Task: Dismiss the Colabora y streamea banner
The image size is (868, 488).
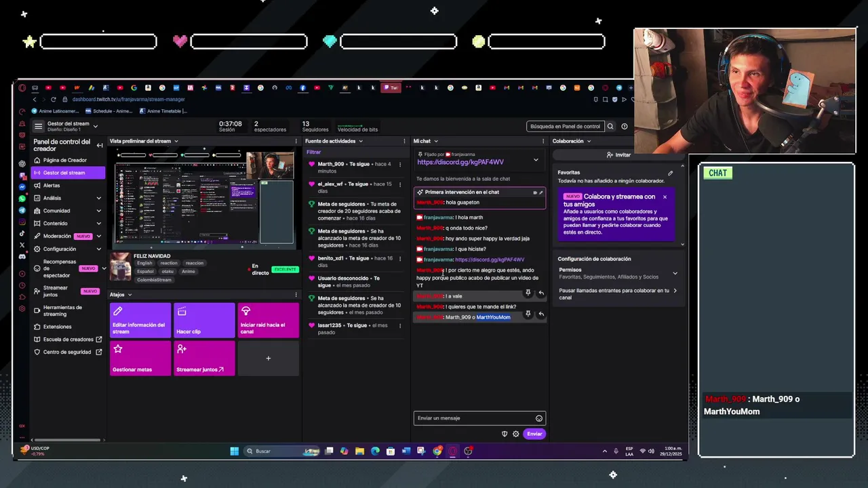Action: (x=665, y=197)
